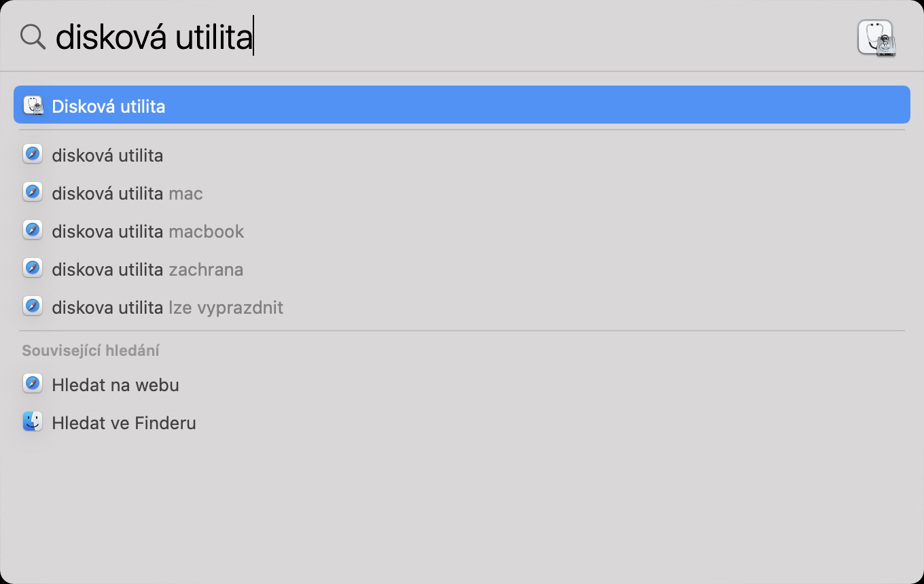
Task: Click the large Disk Utility preview icon beside the search field
Action: click(876, 37)
